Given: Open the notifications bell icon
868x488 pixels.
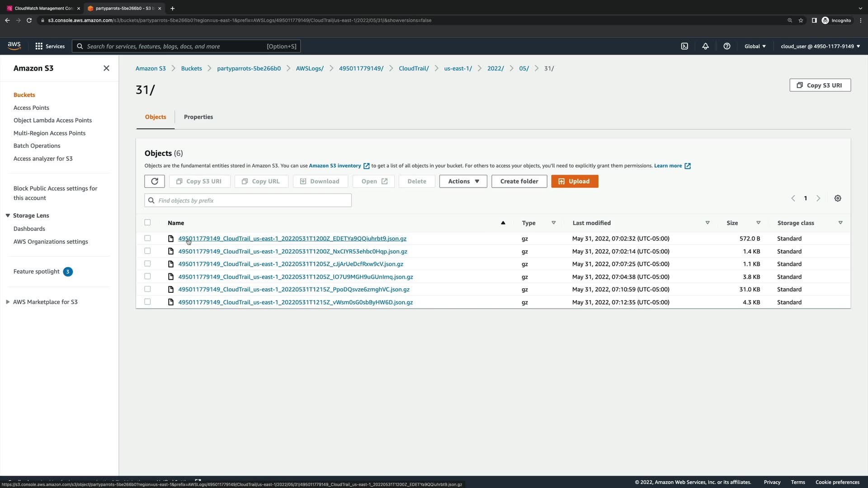Looking at the screenshot, I should coord(705,46).
